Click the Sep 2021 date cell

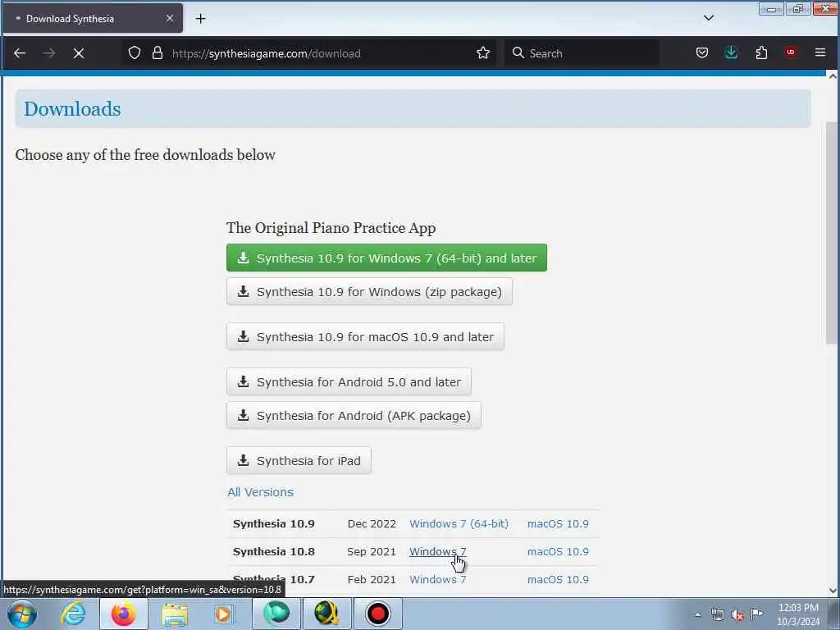point(372,552)
